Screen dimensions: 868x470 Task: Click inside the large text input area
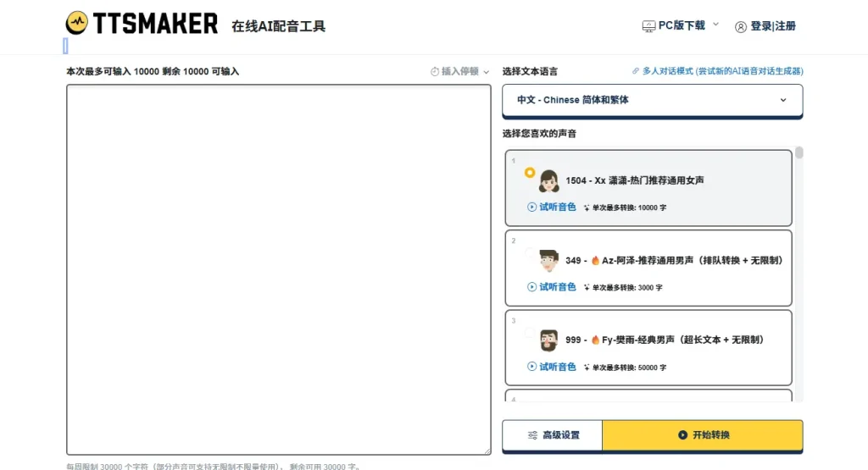click(x=278, y=269)
